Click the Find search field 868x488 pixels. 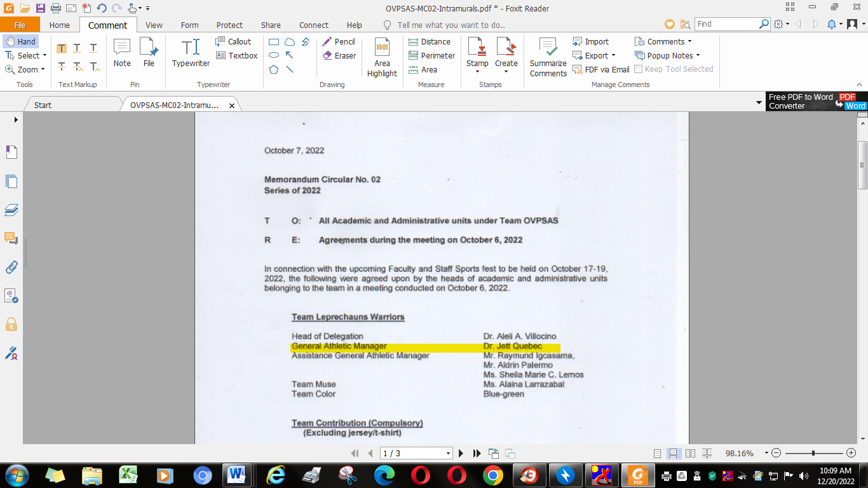[726, 24]
